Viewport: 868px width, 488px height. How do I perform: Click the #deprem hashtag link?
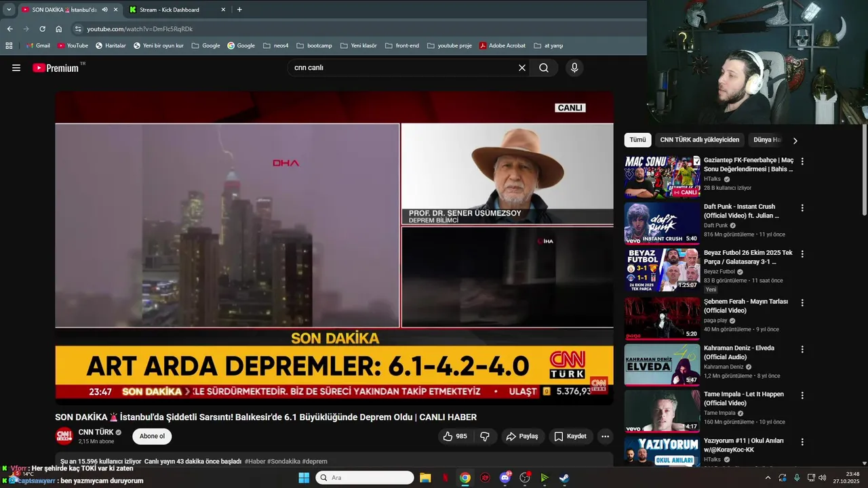(315, 462)
